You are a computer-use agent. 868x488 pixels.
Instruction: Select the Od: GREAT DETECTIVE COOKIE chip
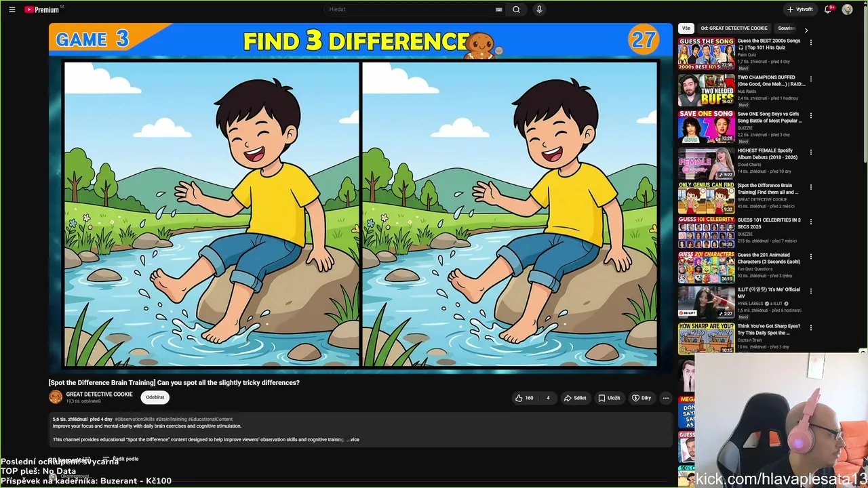coord(734,28)
